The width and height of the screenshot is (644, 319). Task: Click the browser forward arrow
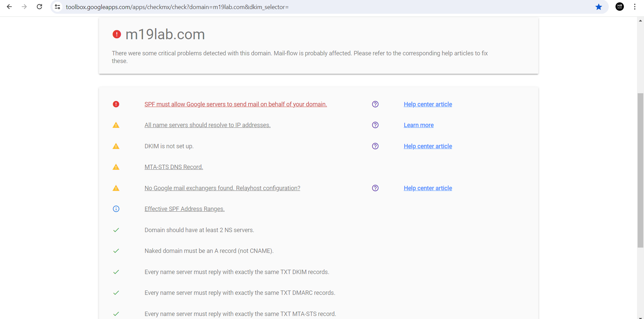tap(24, 7)
